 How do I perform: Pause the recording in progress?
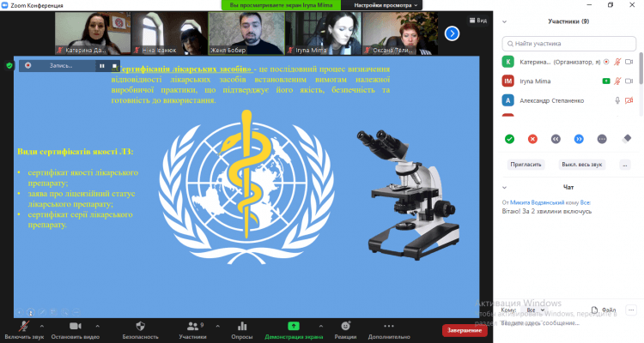coord(101,65)
